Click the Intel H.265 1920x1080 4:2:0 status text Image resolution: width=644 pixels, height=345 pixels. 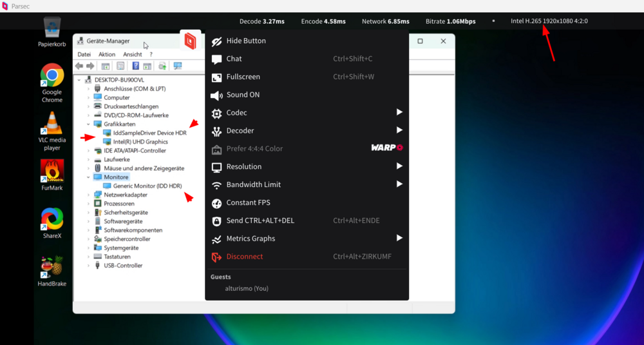point(549,21)
